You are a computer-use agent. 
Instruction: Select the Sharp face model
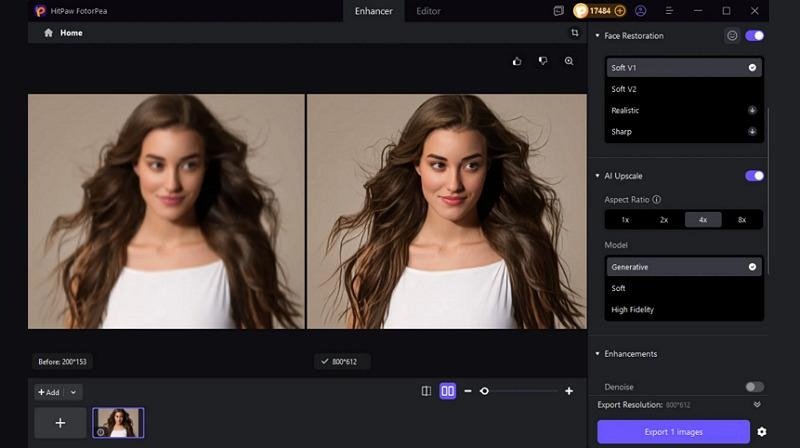tap(684, 132)
